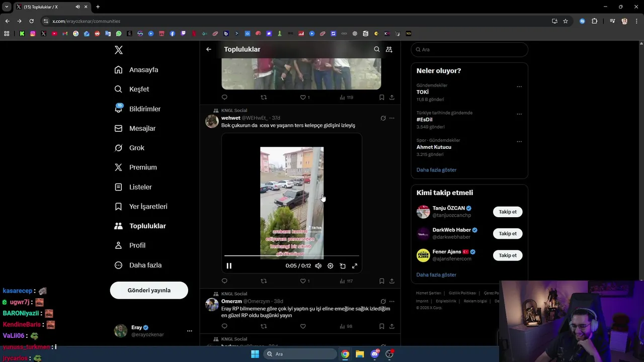Reply to the wehwet post
The image size is (644, 362).
pyautogui.click(x=224, y=281)
